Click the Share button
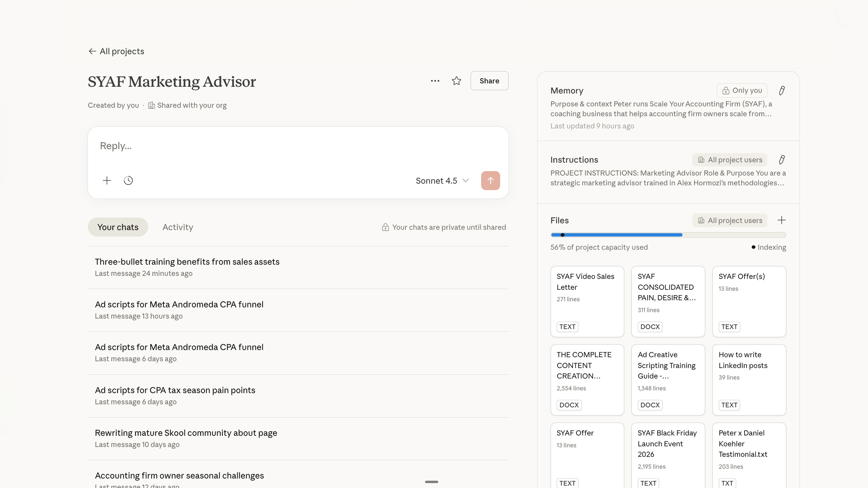868x488 pixels. [x=489, y=81]
